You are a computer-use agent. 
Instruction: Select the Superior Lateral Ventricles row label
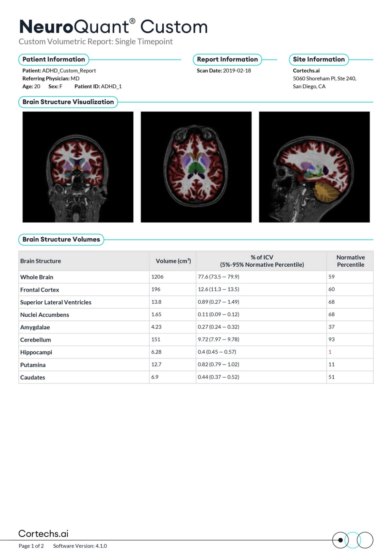pos(56,302)
